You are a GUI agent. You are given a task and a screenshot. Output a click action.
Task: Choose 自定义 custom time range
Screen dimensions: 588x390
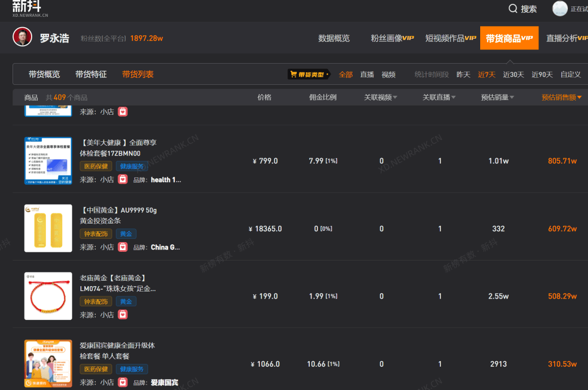pyautogui.click(x=571, y=75)
